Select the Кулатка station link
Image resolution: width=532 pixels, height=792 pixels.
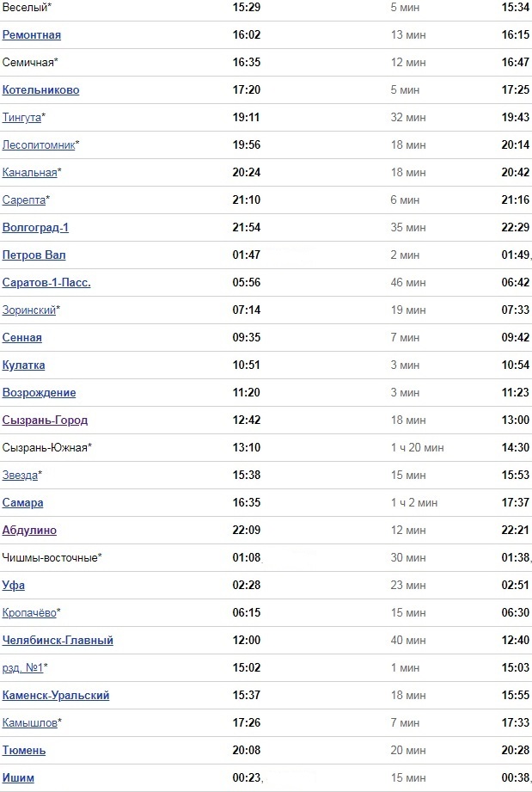(x=24, y=365)
